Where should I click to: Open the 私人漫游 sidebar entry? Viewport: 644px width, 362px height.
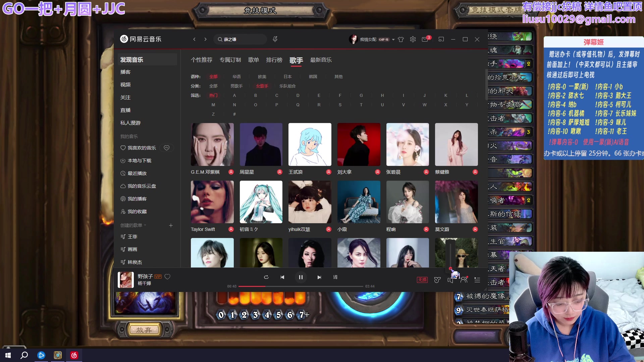click(x=130, y=123)
